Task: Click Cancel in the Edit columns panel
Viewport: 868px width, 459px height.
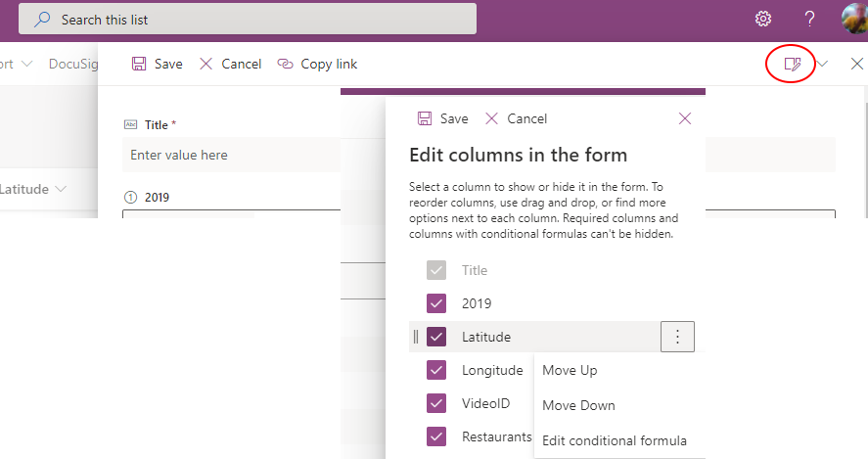Action: [x=516, y=118]
